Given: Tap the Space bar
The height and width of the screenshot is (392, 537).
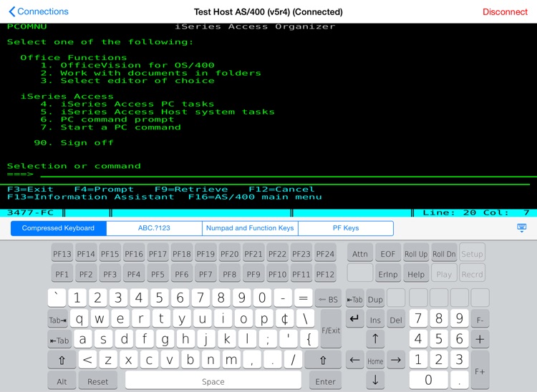Looking at the screenshot, I should tap(213, 381).
